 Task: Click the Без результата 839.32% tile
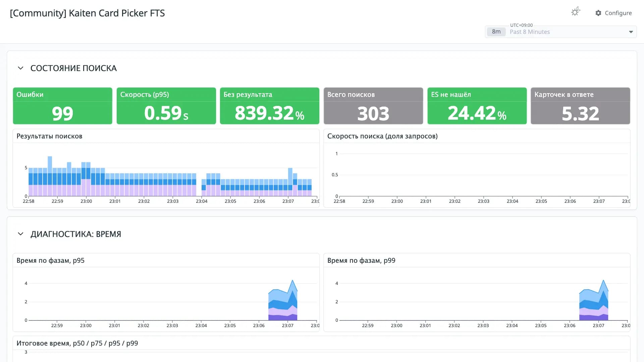click(270, 106)
